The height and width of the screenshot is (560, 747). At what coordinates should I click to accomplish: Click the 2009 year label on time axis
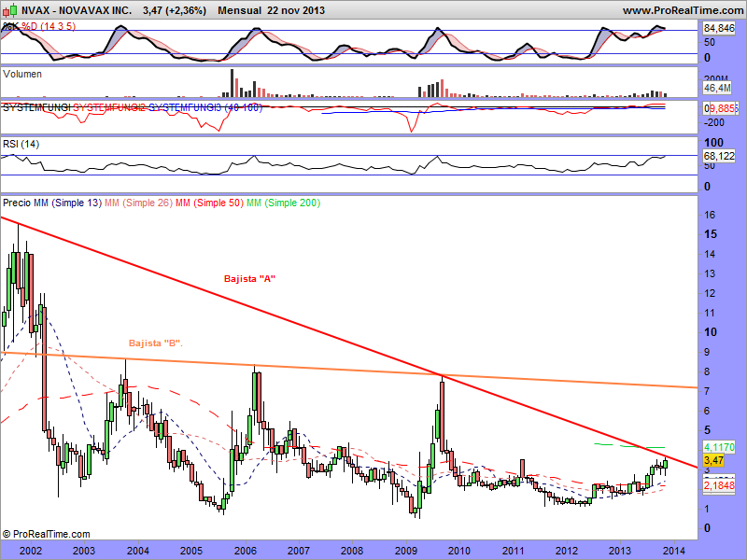click(x=406, y=551)
